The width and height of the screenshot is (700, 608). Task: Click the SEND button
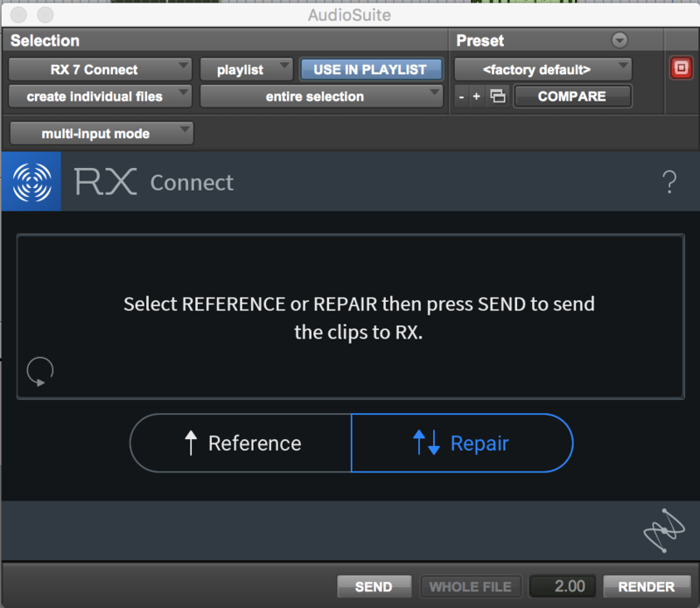click(374, 587)
